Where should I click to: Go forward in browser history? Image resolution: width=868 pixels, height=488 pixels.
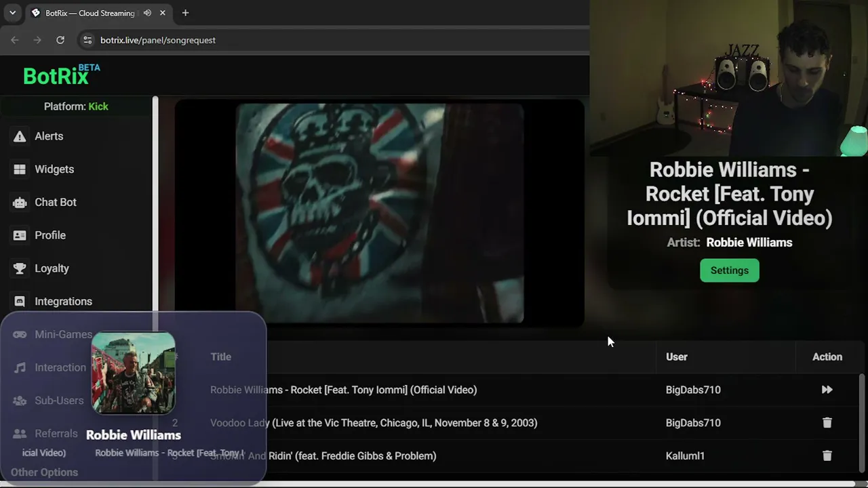tap(37, 40)
